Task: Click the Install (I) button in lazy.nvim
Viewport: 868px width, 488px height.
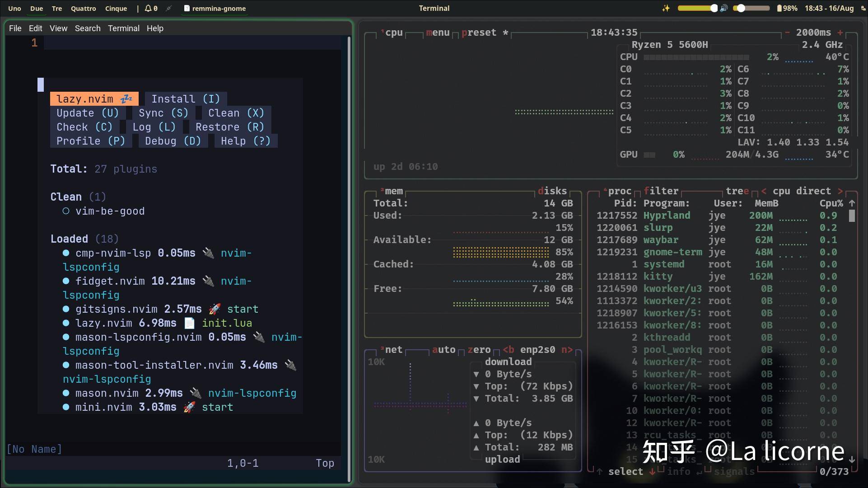Action: point(186,99)
